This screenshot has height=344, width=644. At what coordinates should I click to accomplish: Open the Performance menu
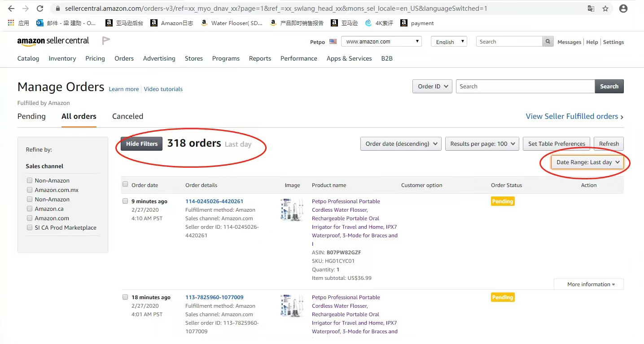click(299, 58)
